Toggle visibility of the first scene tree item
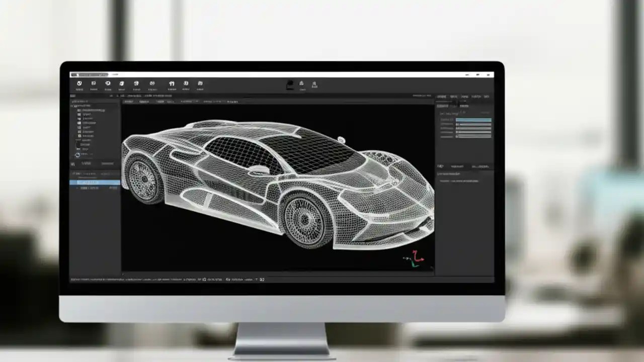Image resolution: width=644 pixels, height=362 pixels. click(78, 111)
